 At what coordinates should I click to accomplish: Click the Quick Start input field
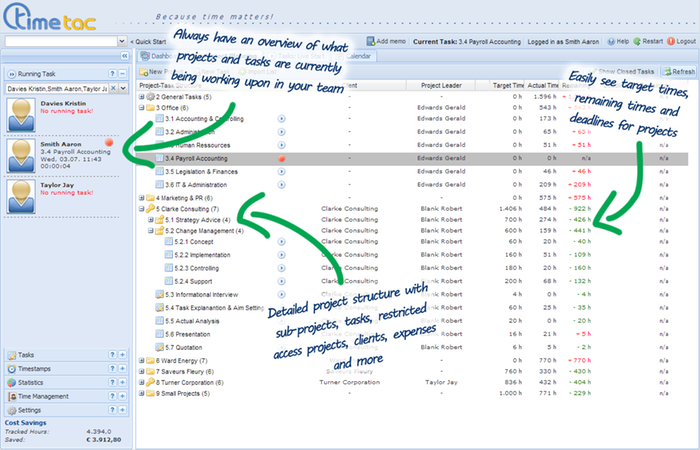point(61,41)
